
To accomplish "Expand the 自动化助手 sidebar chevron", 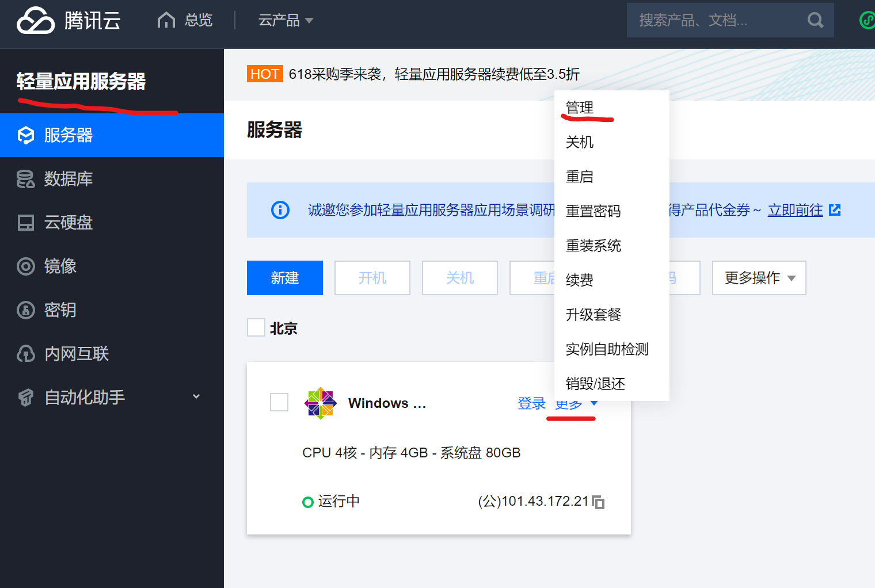I will point(196,396).
